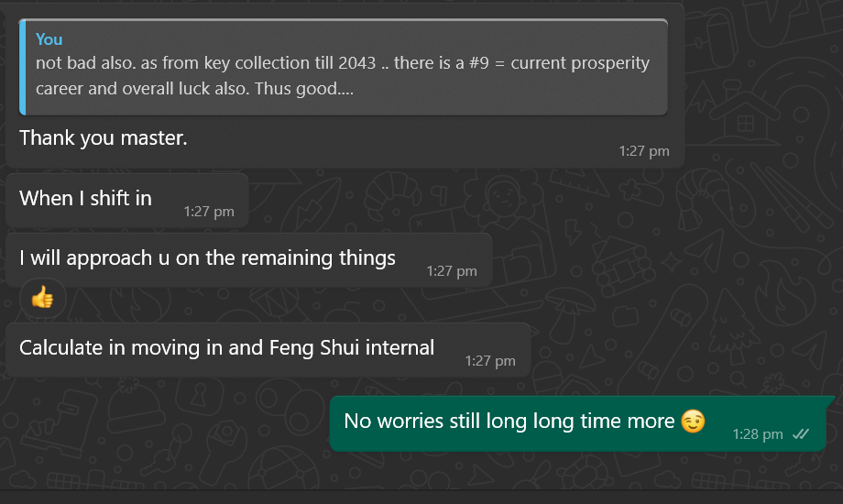Click the 1:27 pm timestamp under 'Thank you master.'

[644, 151]
